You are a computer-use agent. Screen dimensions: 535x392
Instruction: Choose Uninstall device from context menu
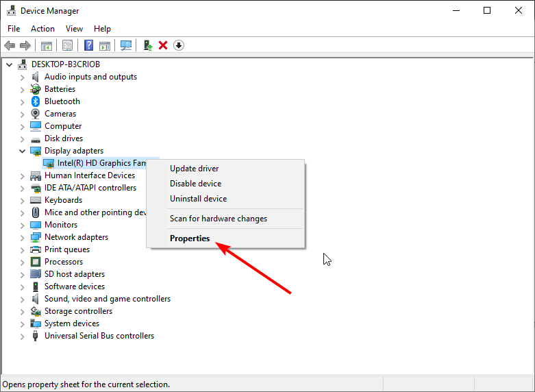tap(225, 199)
